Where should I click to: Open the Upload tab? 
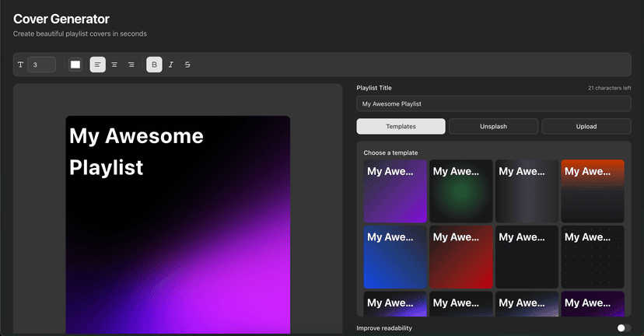click(586, 126)
